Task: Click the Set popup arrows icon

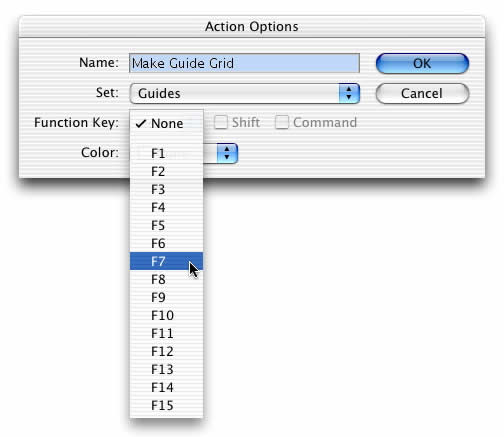Action: (x=349, y=93)
